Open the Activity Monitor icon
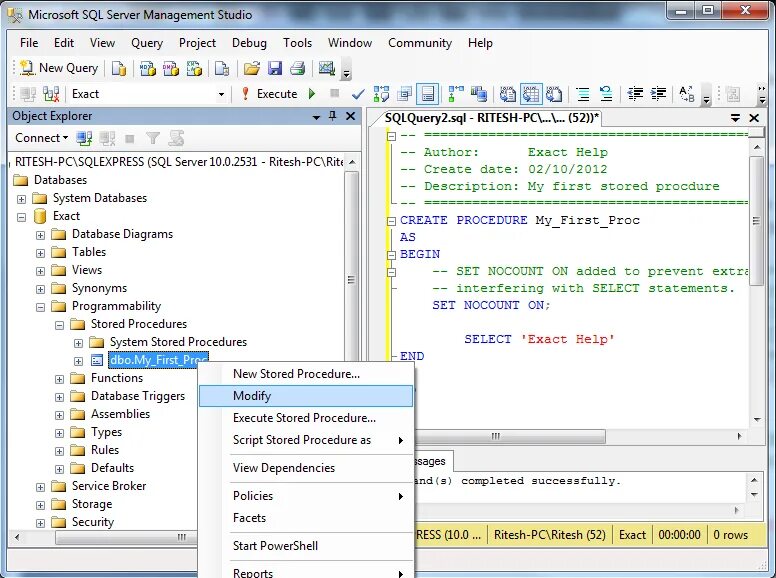The width and height of the screenshot is (776, 578). coord(327,68)
